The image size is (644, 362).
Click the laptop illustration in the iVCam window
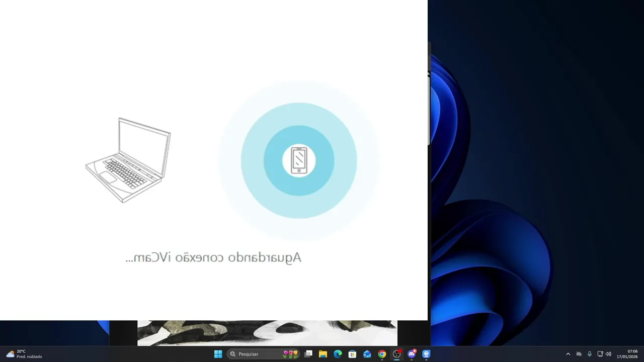128,160
